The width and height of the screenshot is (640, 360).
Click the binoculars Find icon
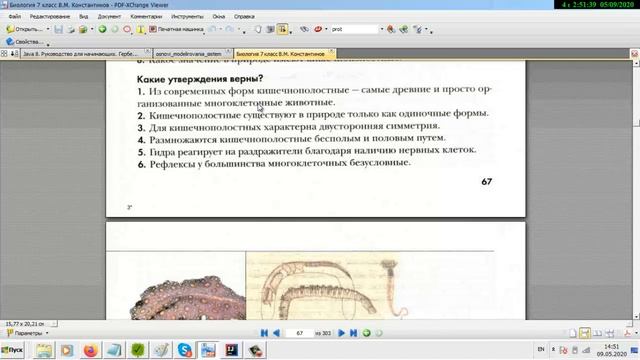304,29
